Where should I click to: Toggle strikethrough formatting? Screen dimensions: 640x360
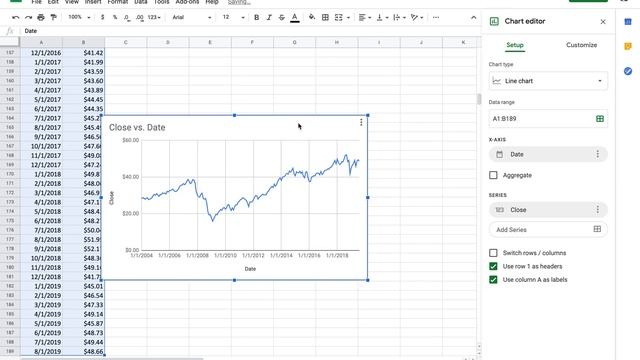point(282,18)
